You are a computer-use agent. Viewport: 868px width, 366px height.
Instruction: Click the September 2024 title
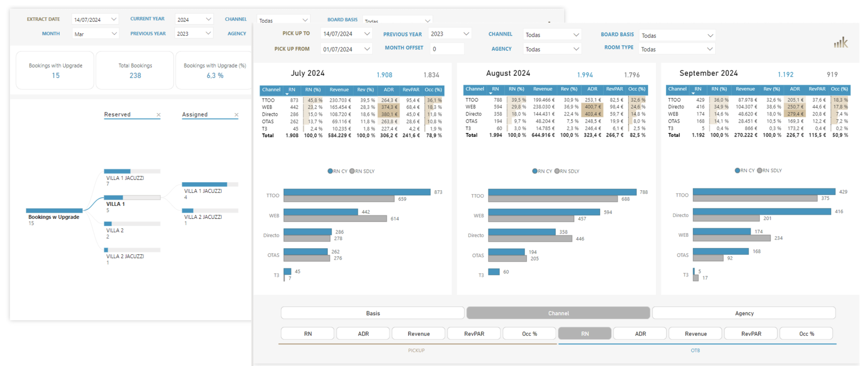coord(708,73)
